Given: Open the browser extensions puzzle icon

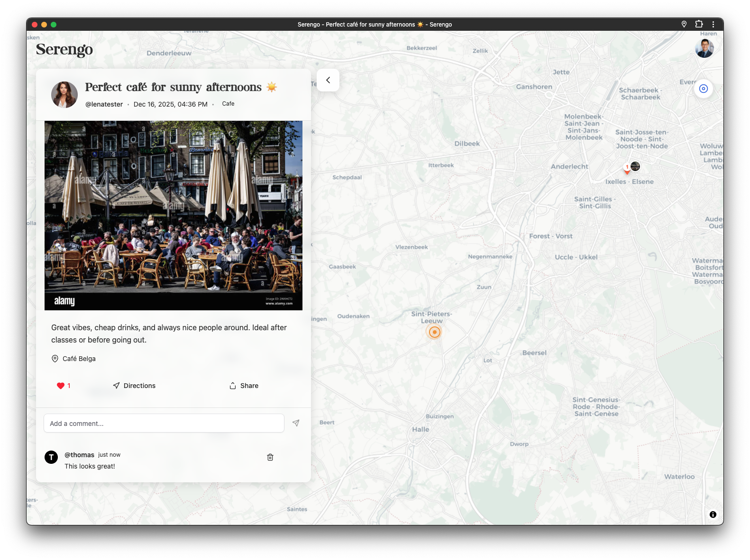Looking at the screenshot, I should click(699, 24).
